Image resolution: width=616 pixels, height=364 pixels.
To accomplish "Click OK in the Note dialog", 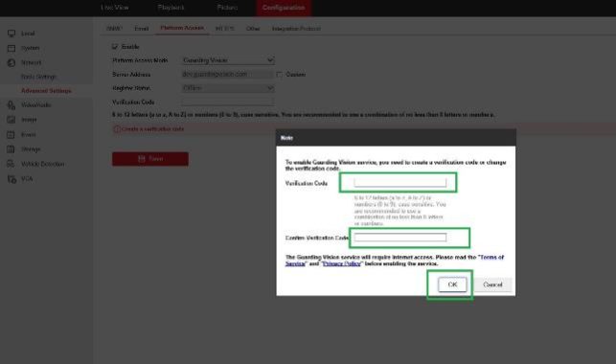I will (x=452, y=284).
